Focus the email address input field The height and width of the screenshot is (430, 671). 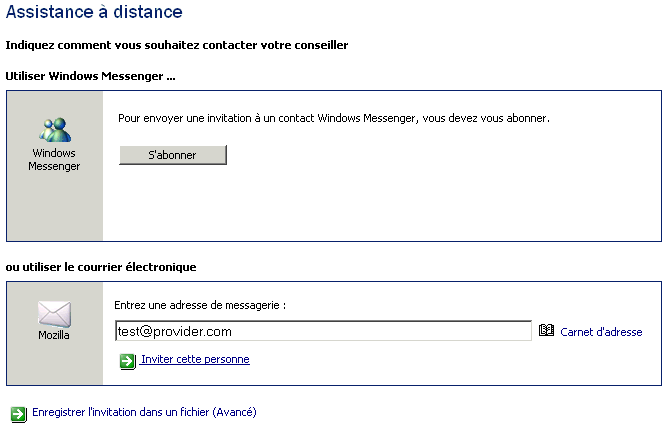pos(324,331)
